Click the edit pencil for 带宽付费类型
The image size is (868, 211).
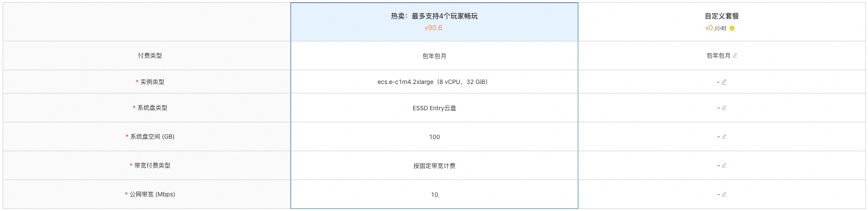pyautogui.click(x=724, y=165)
